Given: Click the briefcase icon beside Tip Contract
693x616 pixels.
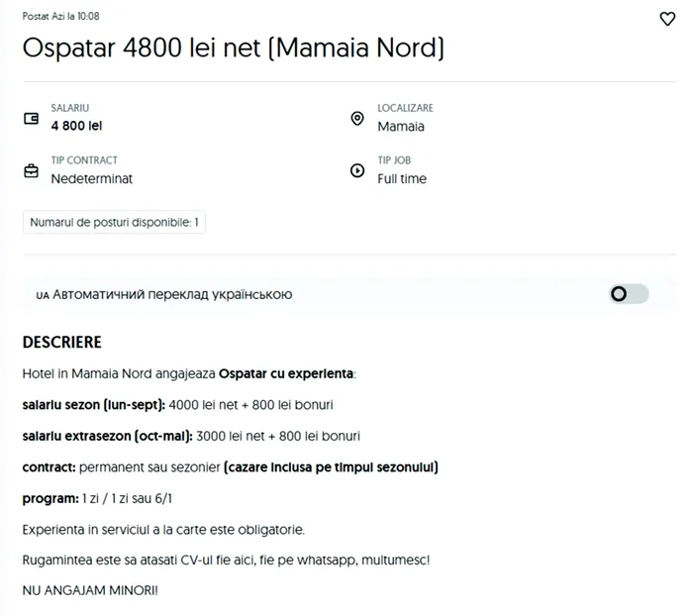Looking at the screenshot, I should click(x=31, y=170).
